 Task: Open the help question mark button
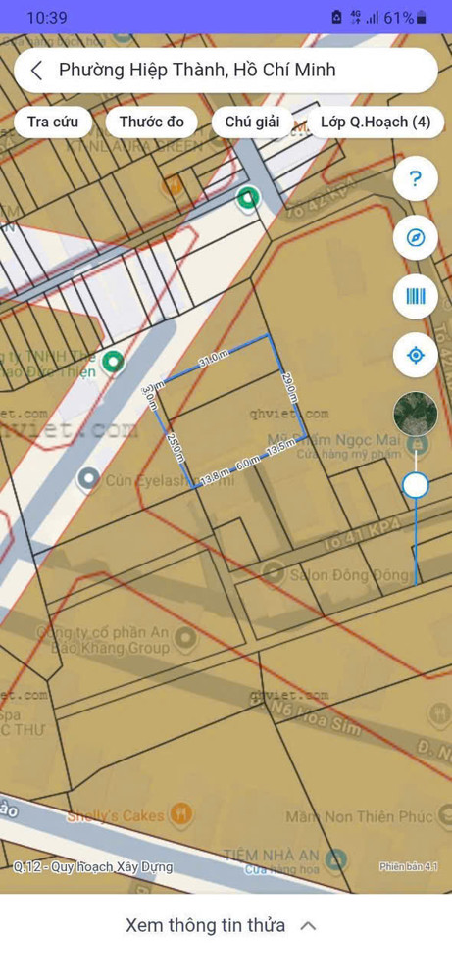click(415, 179)
